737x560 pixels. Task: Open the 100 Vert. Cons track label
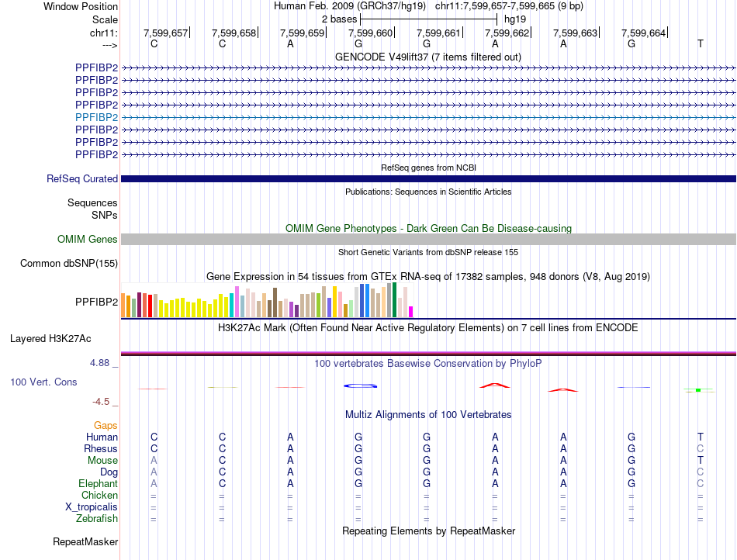pos(43,382)
